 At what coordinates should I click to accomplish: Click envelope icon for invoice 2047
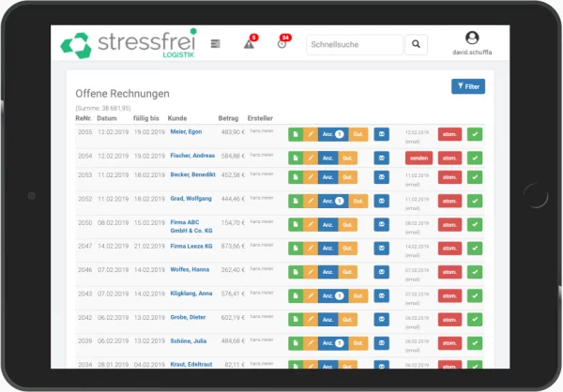[x=381, y=249]
